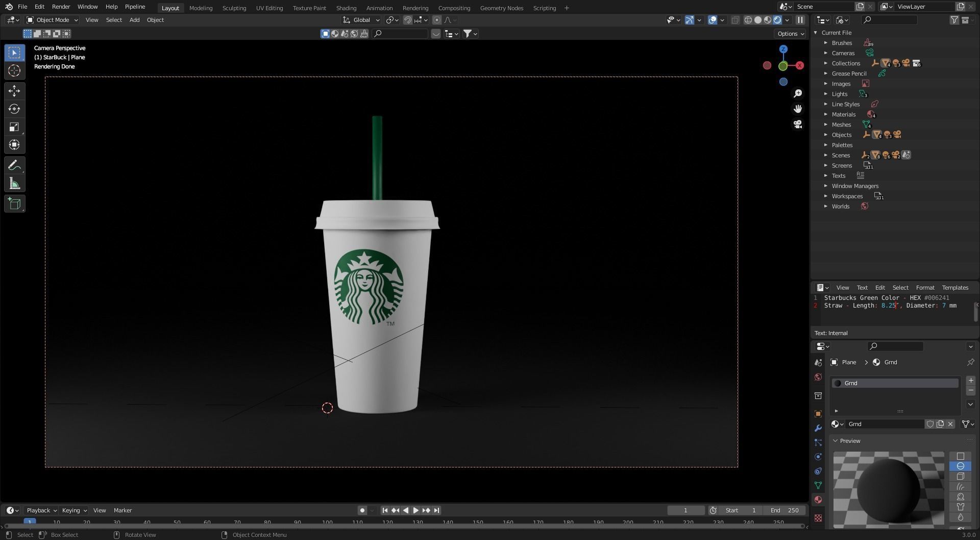
Task: Click the pan hand icon in viewport
Action: click(x=798, y=109)
